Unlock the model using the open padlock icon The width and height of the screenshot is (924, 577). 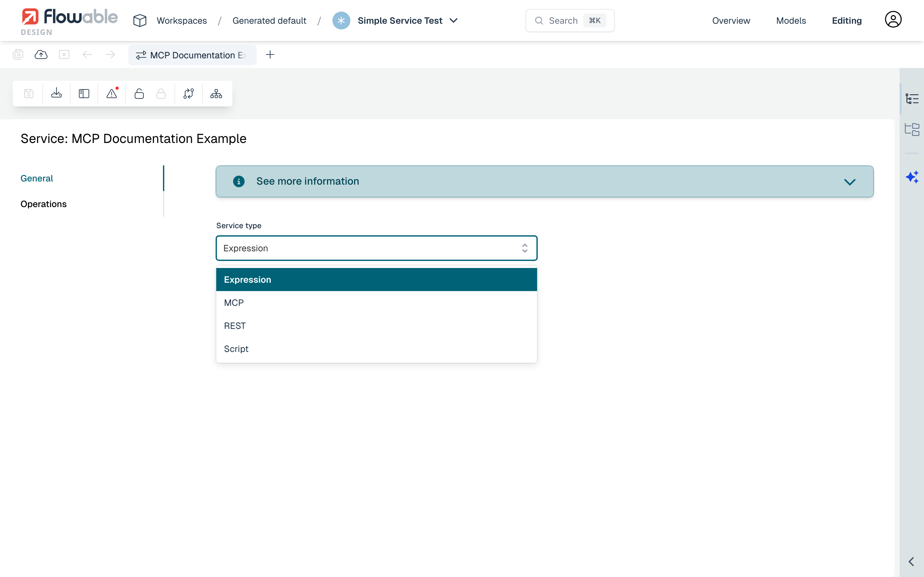139,94
